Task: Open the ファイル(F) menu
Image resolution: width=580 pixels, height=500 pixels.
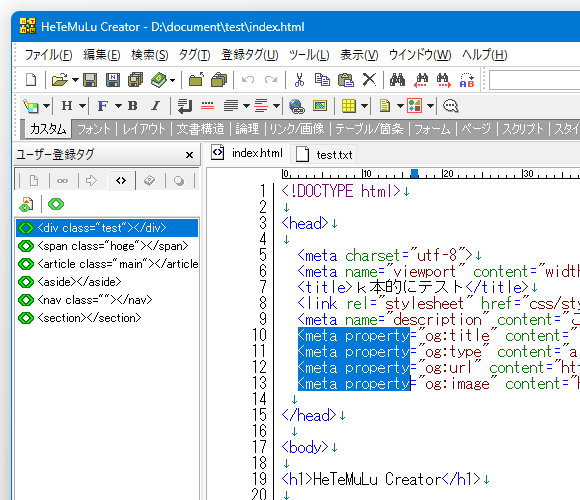Action: 48,55
